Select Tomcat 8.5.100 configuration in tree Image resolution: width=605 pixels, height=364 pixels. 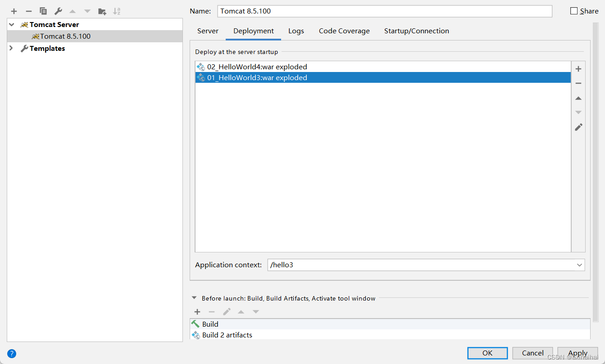click(x=95, y=36)
